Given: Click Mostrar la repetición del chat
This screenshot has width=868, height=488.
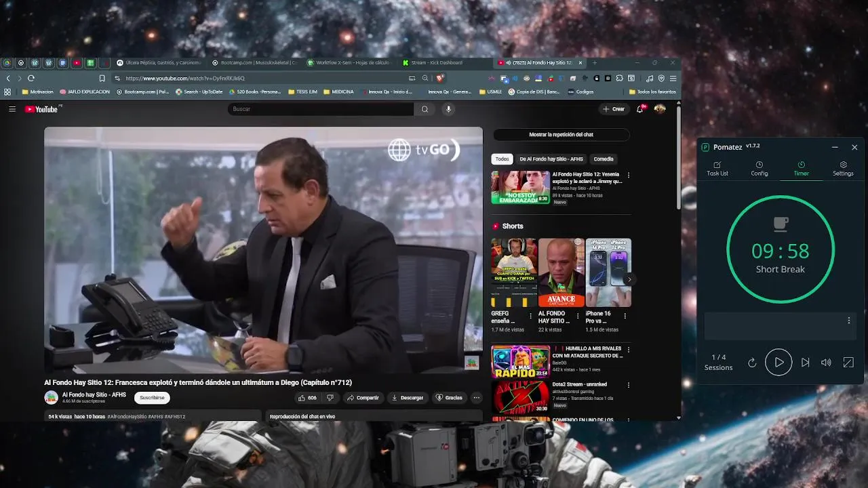Looking at the screenshot, I should pos(561,135).
